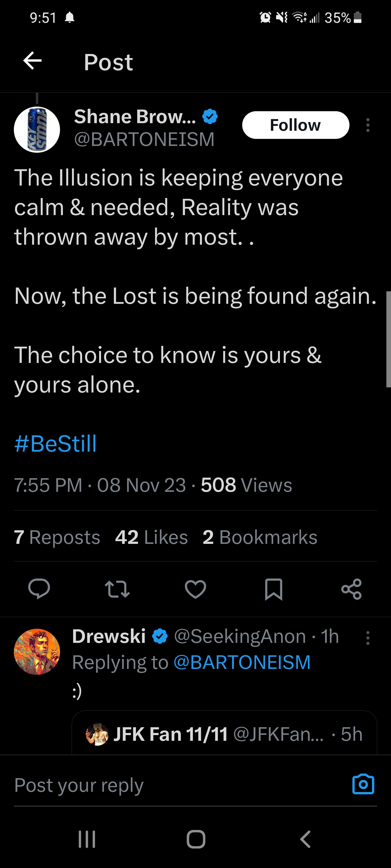Bookmark the post with the bookmark icon
391x868 pixels.
tap(273, 589)
